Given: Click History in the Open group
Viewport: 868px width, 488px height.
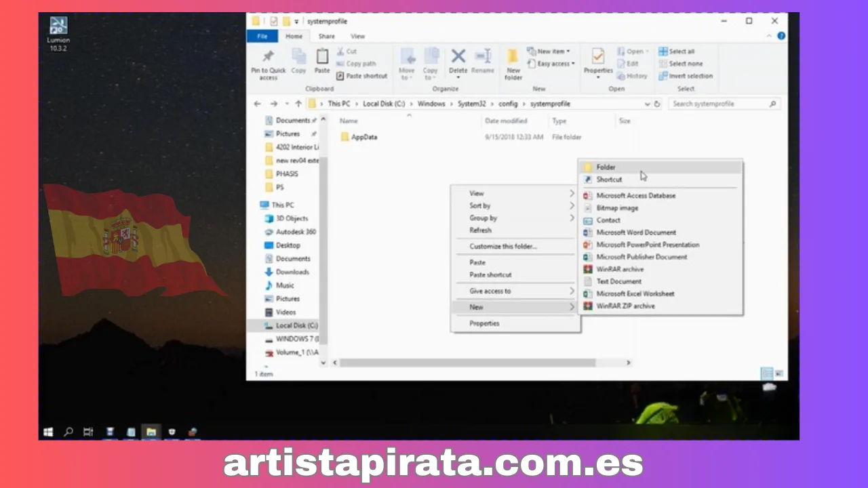Looking at the screenshot, I should click(632, 76).
